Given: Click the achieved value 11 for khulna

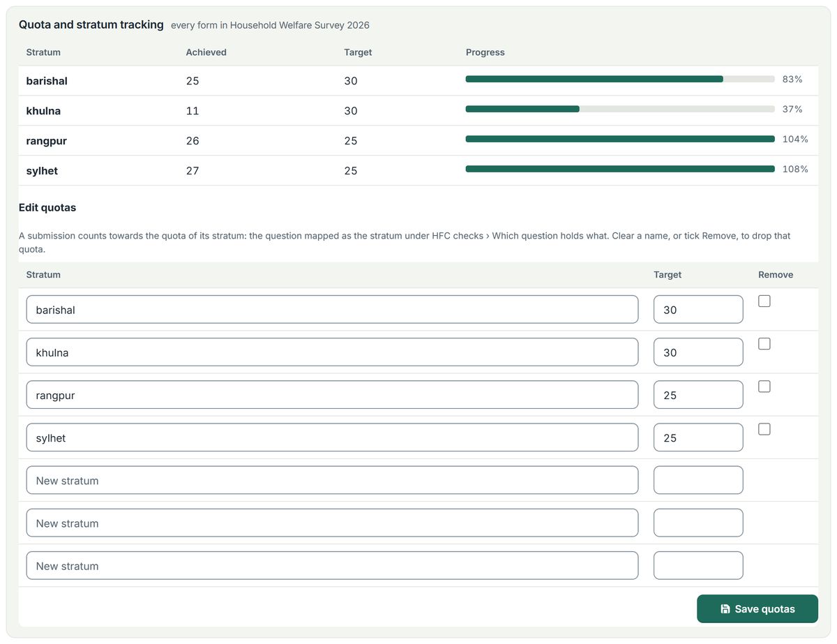Looking at the screenshot, I should [x=193, y=111].
